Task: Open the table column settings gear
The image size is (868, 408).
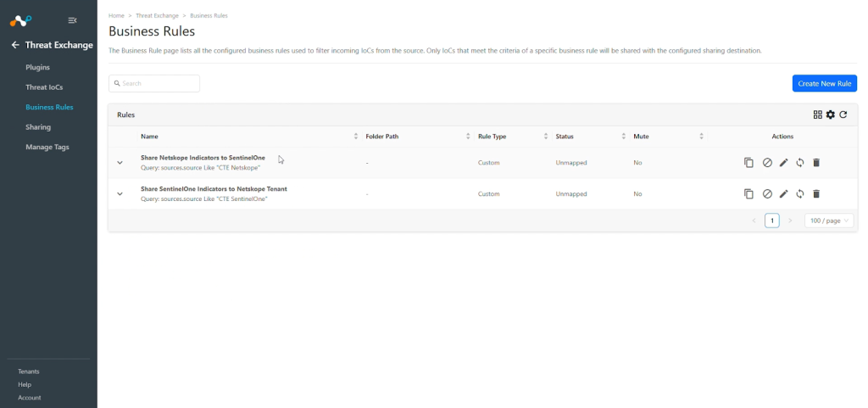Action: coord(831,115)
